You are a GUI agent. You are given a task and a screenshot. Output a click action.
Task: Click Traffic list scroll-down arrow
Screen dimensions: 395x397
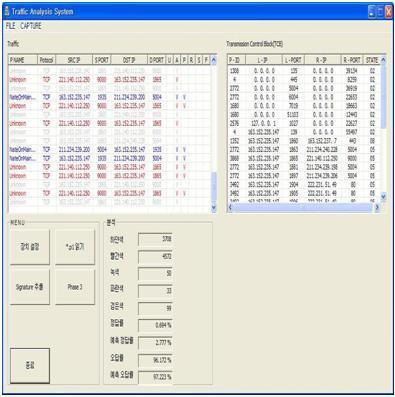click(x=214, y=207)
